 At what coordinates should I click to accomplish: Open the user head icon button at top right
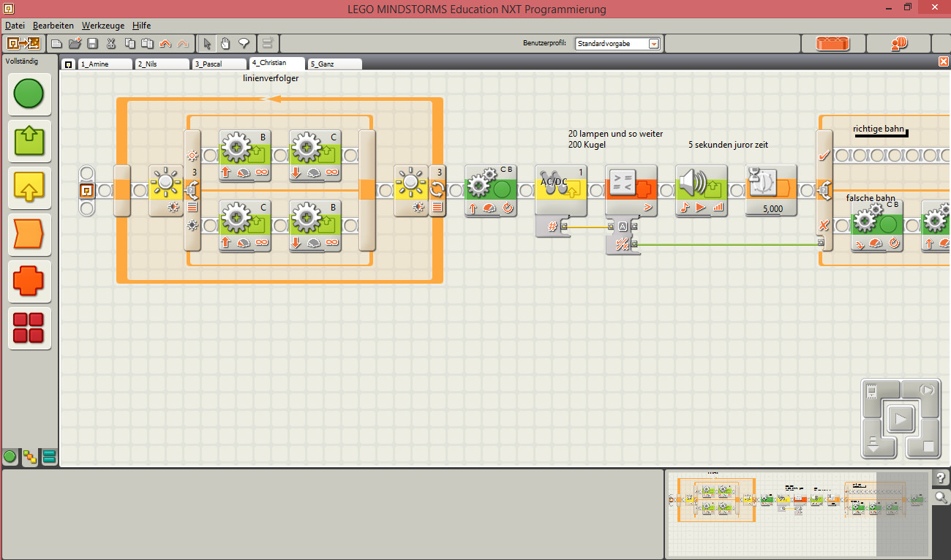tap(900, 44)
